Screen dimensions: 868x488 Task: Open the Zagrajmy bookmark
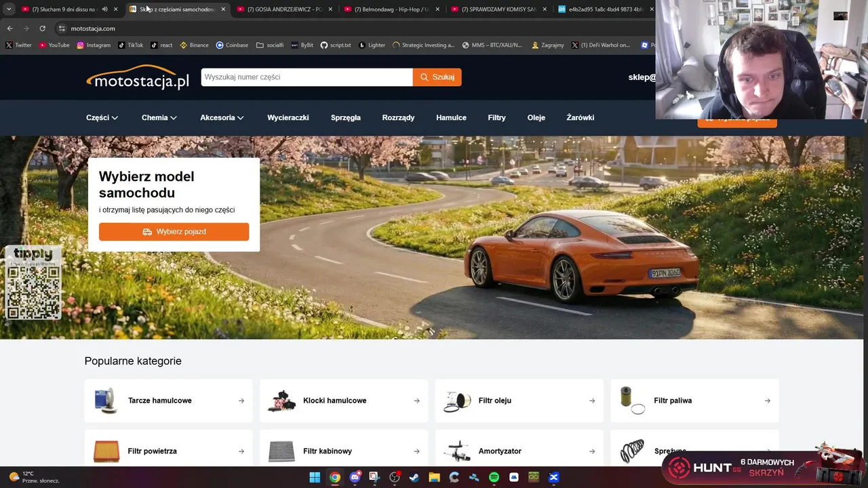547,45
